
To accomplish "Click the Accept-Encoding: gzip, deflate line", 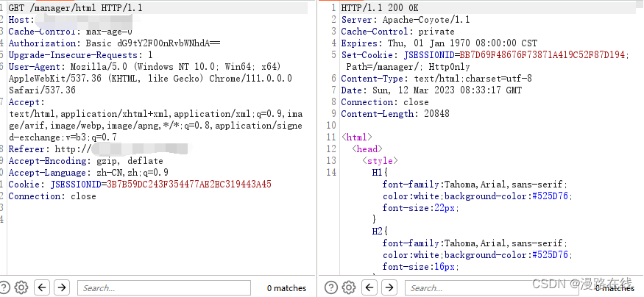I will tap(86, 161).
